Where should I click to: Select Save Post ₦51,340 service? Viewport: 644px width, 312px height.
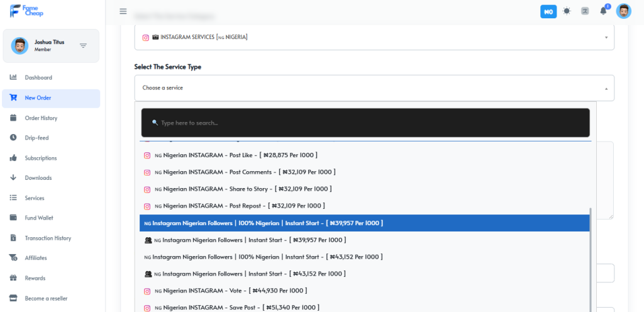[x=365, y=308]
